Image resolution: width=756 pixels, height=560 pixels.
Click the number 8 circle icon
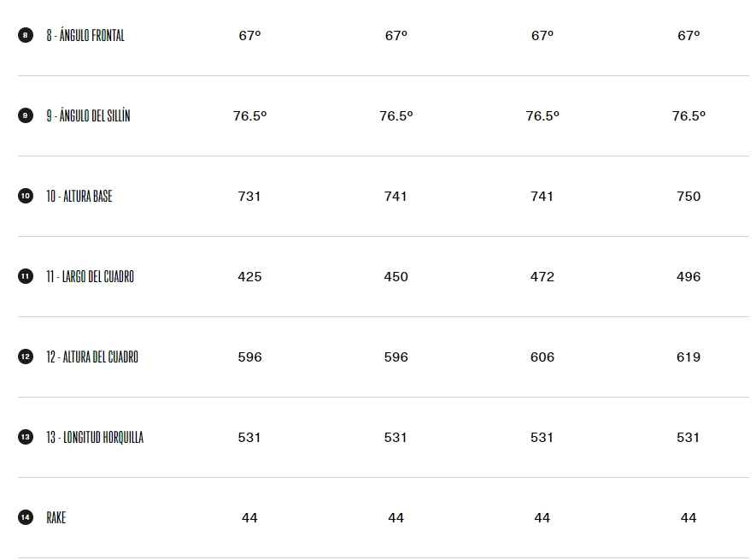(26, 35)
